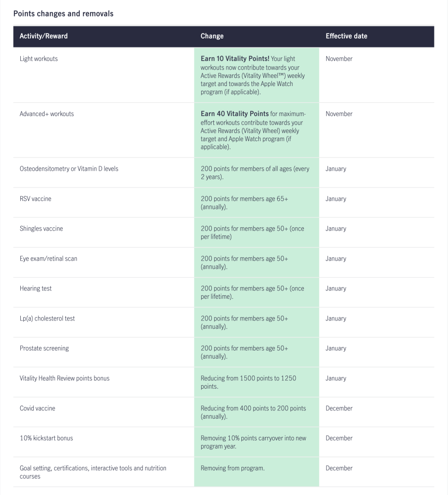Select the Advanced+ workouts row label
This screenshot has width=448, height=495.
point(46,114)
